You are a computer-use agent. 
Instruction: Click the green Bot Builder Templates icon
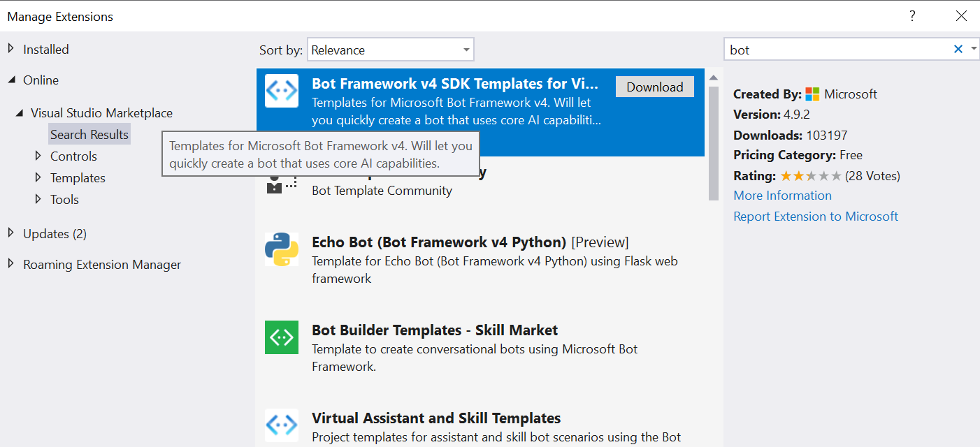[282, 337]
